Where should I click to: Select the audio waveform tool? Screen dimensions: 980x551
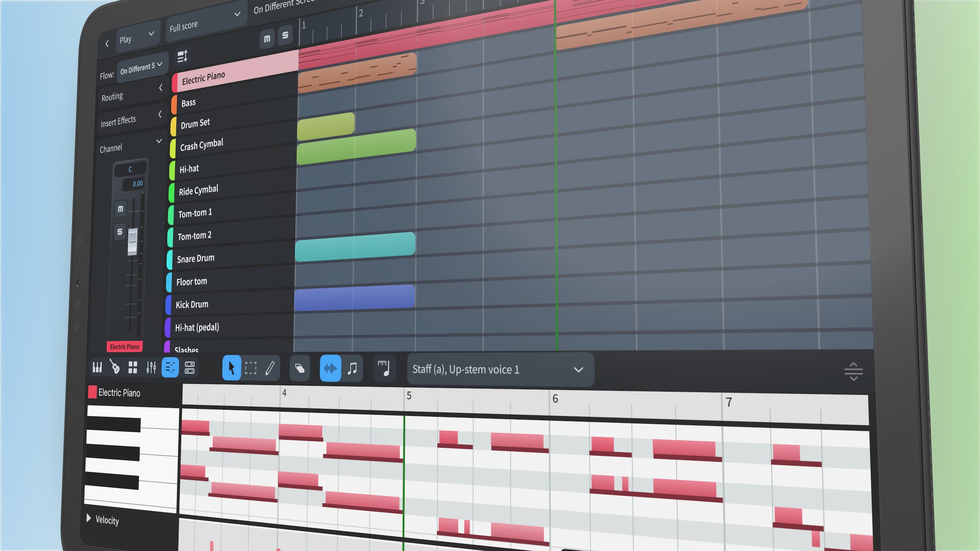point(330,369)
